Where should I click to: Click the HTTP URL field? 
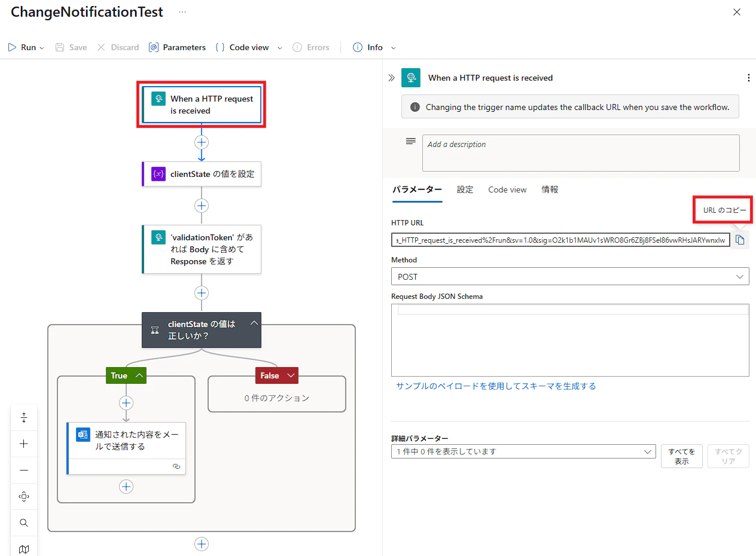560,240
